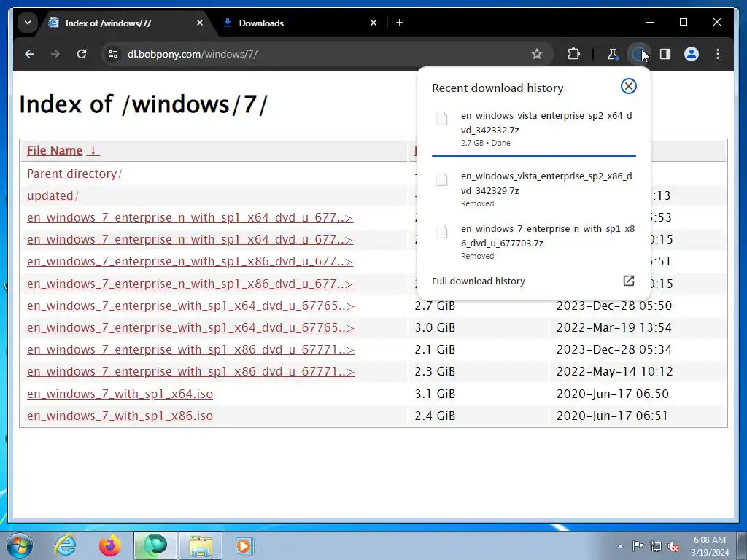Select the Index of /windows/7/ tab
Image resolution: width=747 pixels, height=560 pixels.
click(126, 23)
